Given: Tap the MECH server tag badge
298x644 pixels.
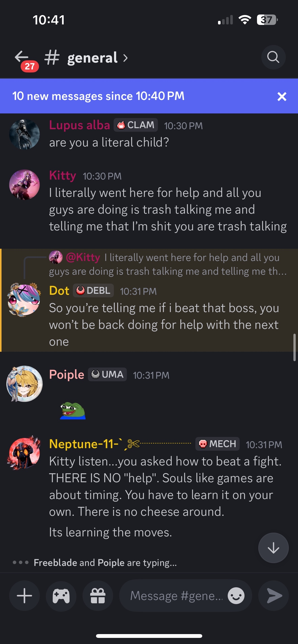Looking at the screenshot, I should [217, 444].
